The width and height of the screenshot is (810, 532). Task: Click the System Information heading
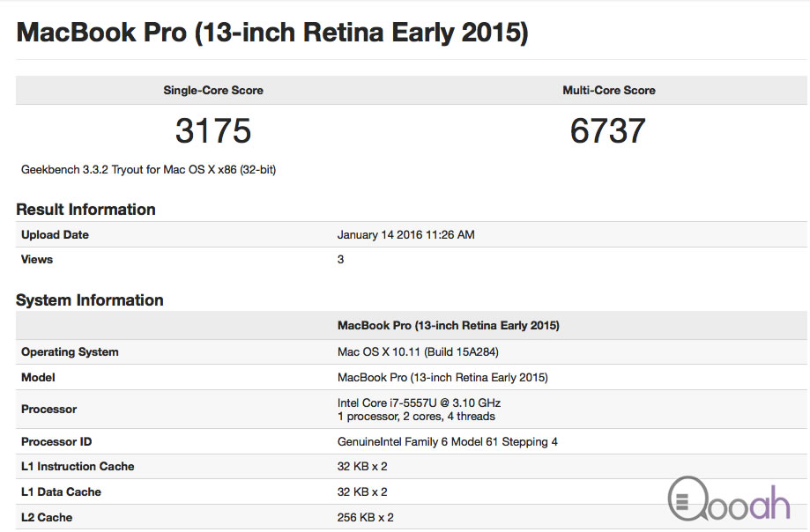(x=89, y=300)
